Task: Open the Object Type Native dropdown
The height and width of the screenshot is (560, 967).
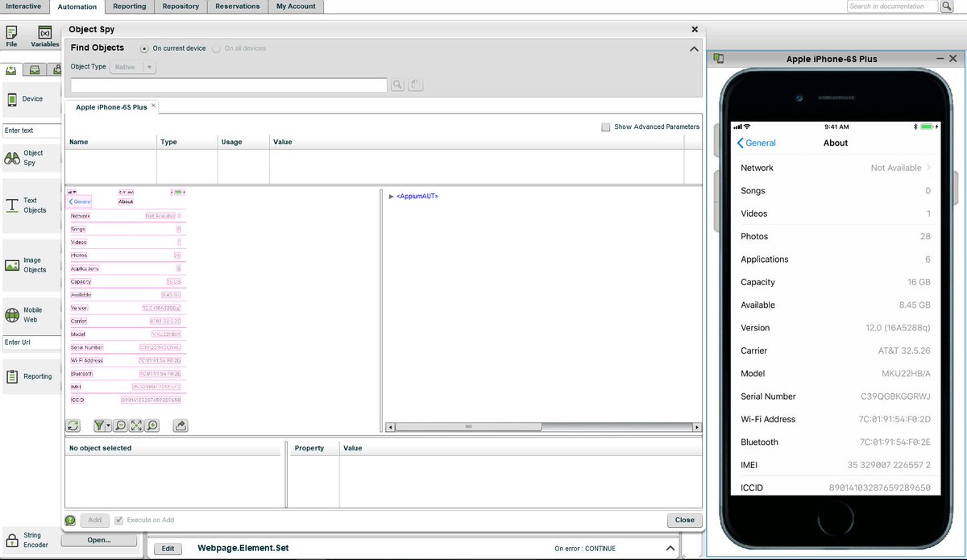Action: pyautogui.click(x=133, y=68)
